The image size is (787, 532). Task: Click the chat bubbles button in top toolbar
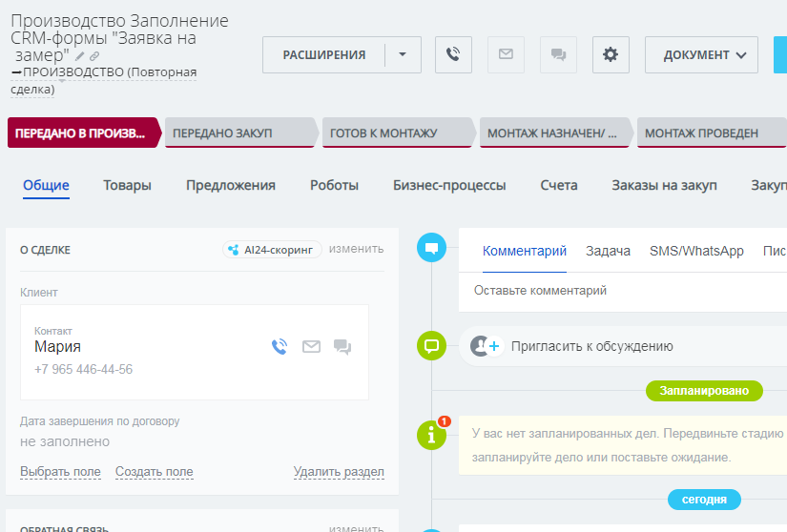coord(558,54)
